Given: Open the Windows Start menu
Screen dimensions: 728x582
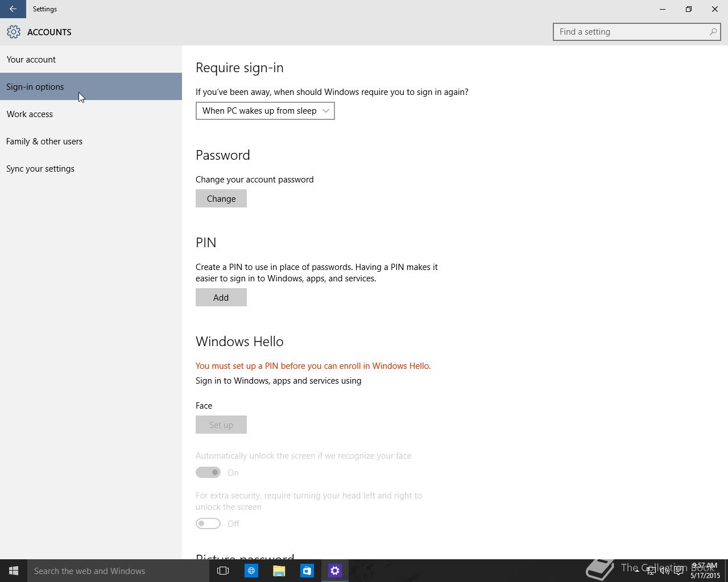Looking at the screenshot, I should [x=14, y=571].
